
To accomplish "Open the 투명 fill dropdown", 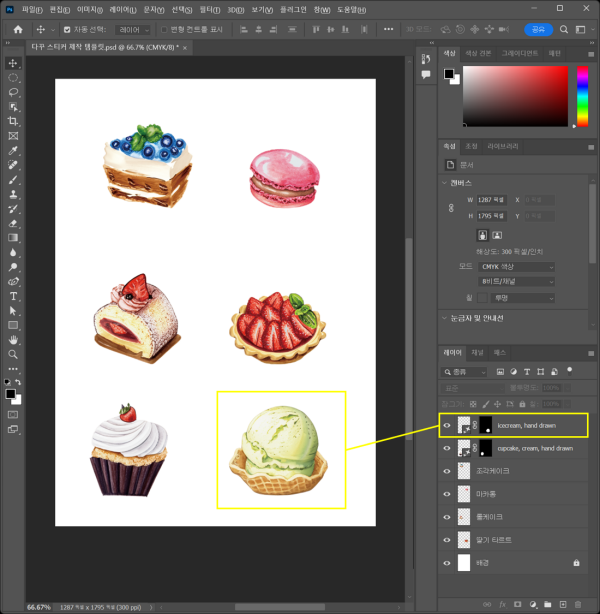I will [522, 298].
